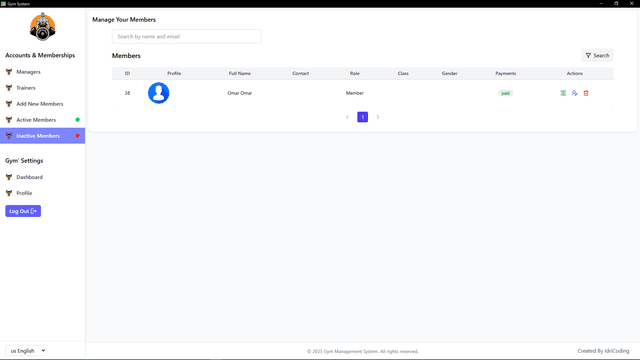Delete Omar Omar using the red trash icon
Viewport: 640px width, 360px height.
586,93
